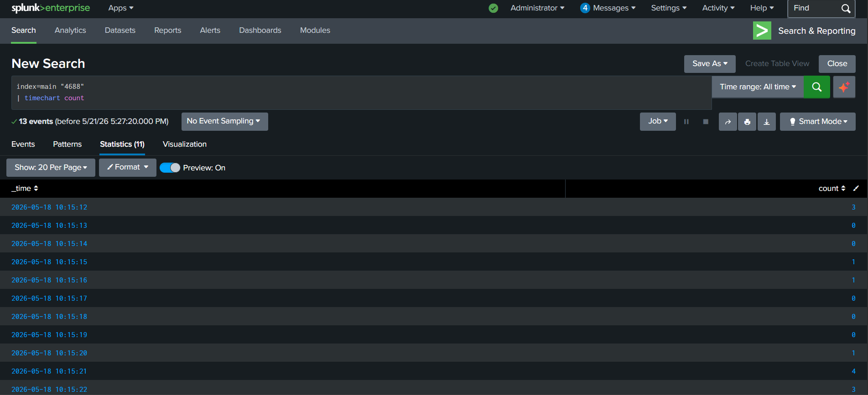This screenshot has width=868, height=395.
Task: Open the Help dropdown menu
Action: pos(762,8)
